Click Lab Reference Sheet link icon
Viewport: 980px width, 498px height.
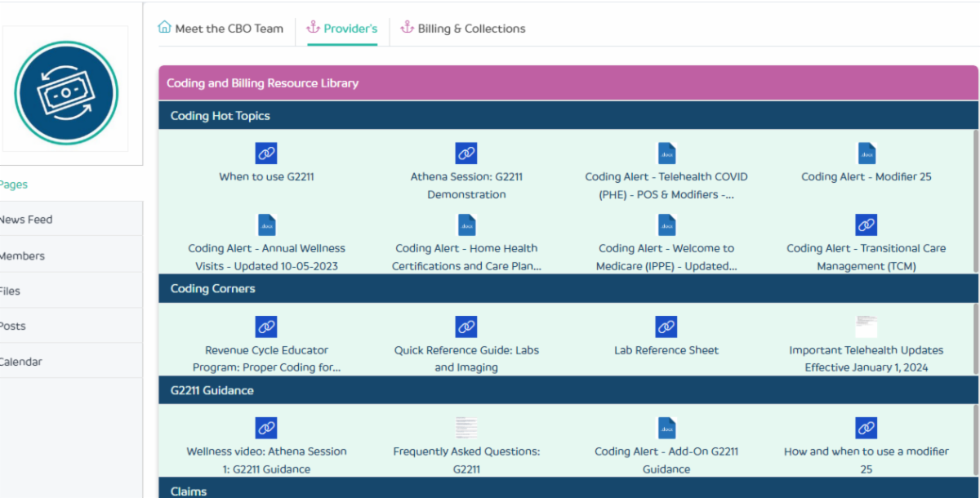click(666, 327)
